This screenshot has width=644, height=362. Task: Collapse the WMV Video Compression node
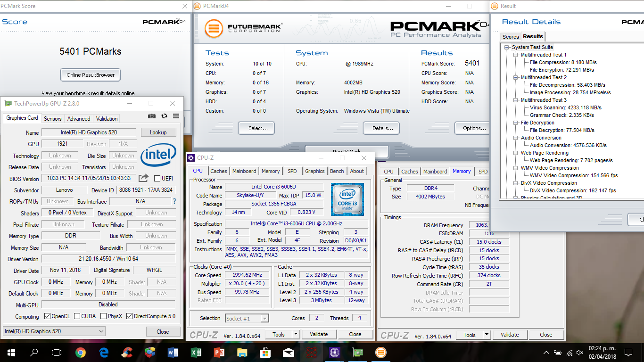coord(516,168)
